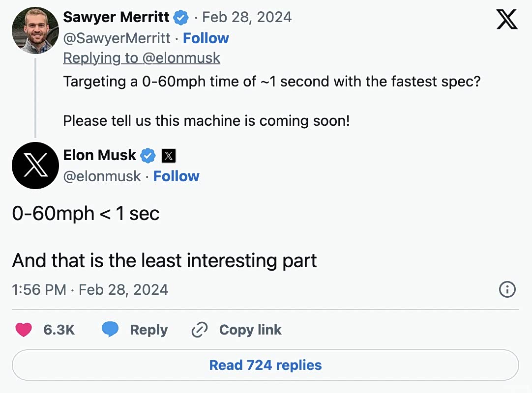This screenshot has height=393, width=532.
Task: Click the X logo in top-right corner
Action: pos(507,20)
